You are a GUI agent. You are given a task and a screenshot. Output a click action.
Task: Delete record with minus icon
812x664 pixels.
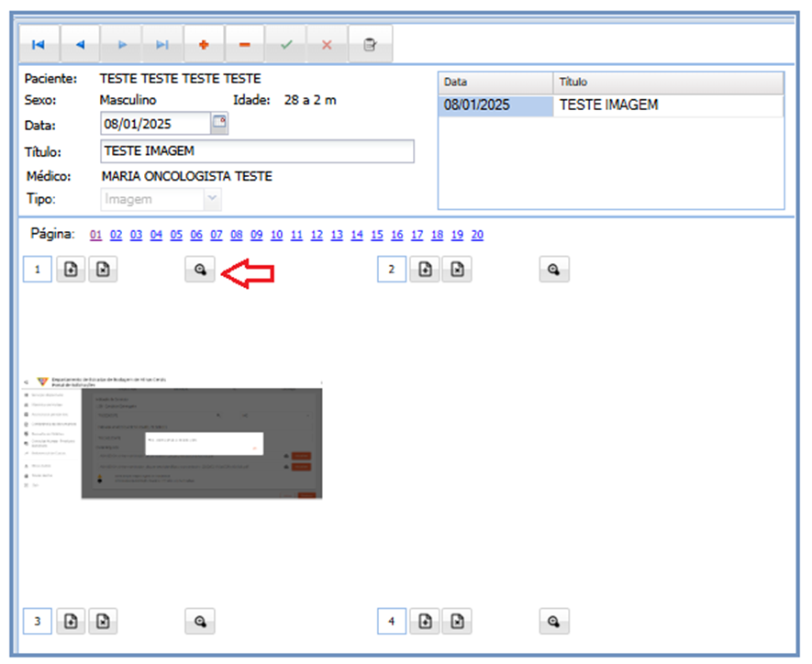pyautogui.click(x=245, y=45)
